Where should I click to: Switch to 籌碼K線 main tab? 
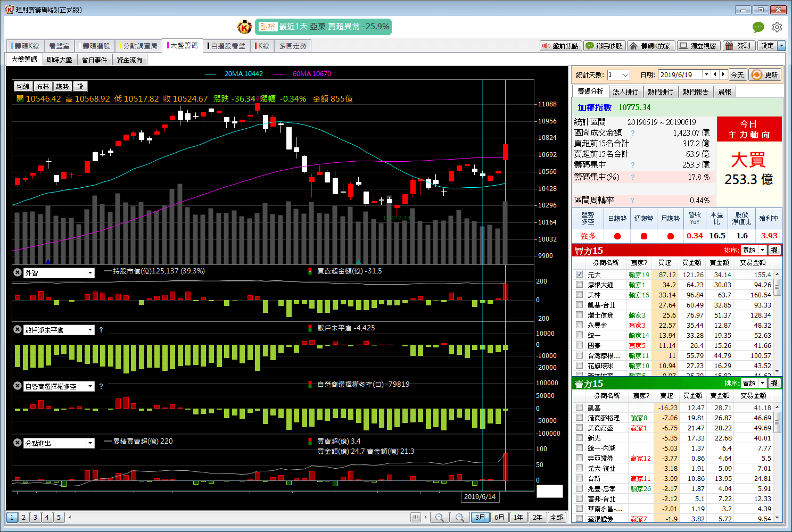pyautogui.click(x=25, y=46)
